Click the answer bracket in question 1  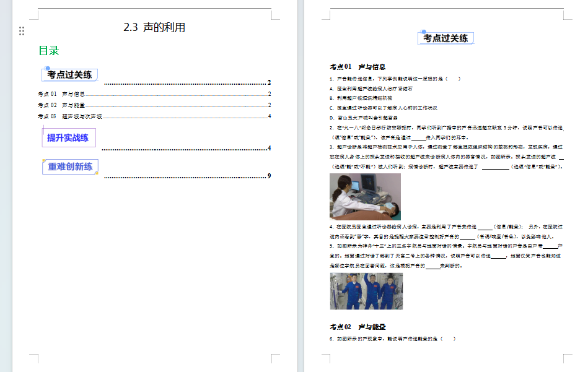point(451,79)
